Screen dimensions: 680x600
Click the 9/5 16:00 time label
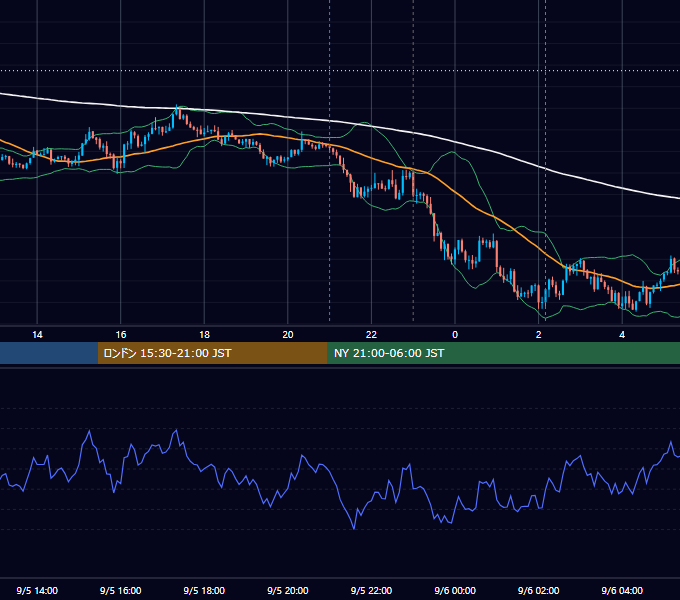click(121, 590)
